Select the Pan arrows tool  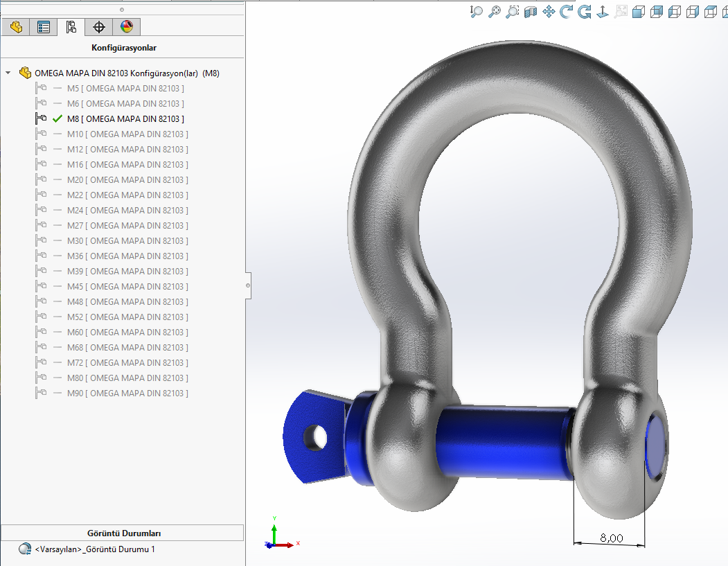click(549, 12)
